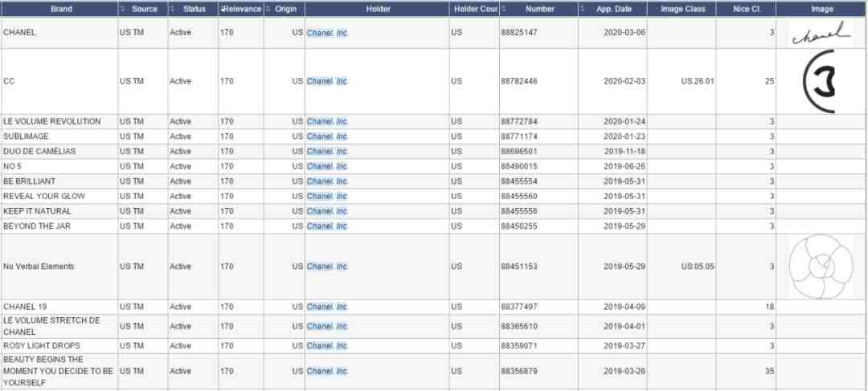Image resolution: width=868 pixels, height=391 pixels.
Task: Open holder link in No Verbal Elements row
Action: tap(327, 267)
